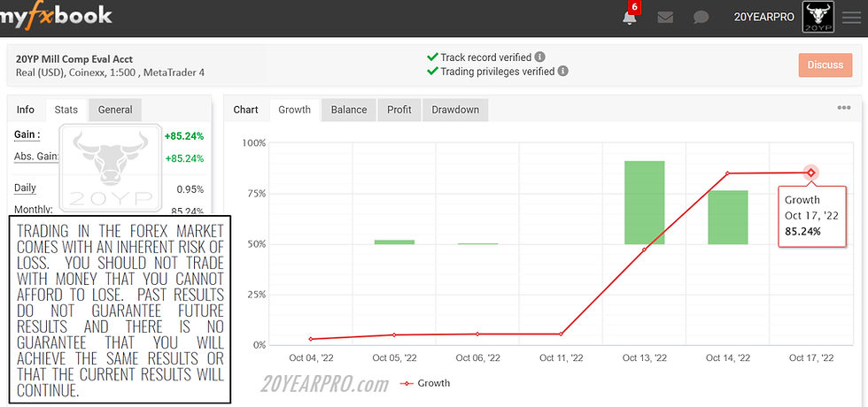Screen dimensions: 868x407
Task: Click the tall green Oct 13 bar
Action: [645, 203]
